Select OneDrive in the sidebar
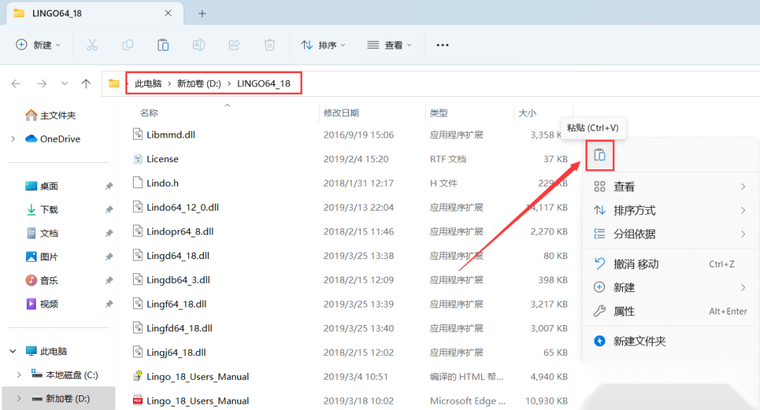 (52, 139)
